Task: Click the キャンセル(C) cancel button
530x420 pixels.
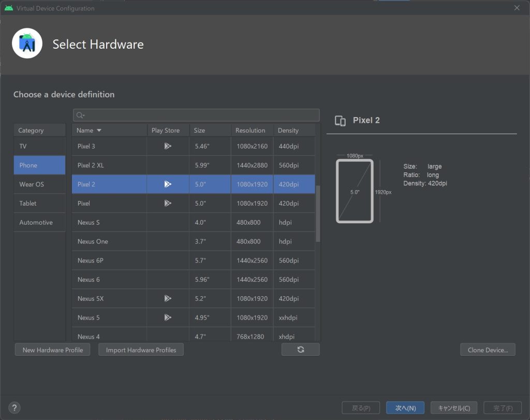Action: coord(454,408)
